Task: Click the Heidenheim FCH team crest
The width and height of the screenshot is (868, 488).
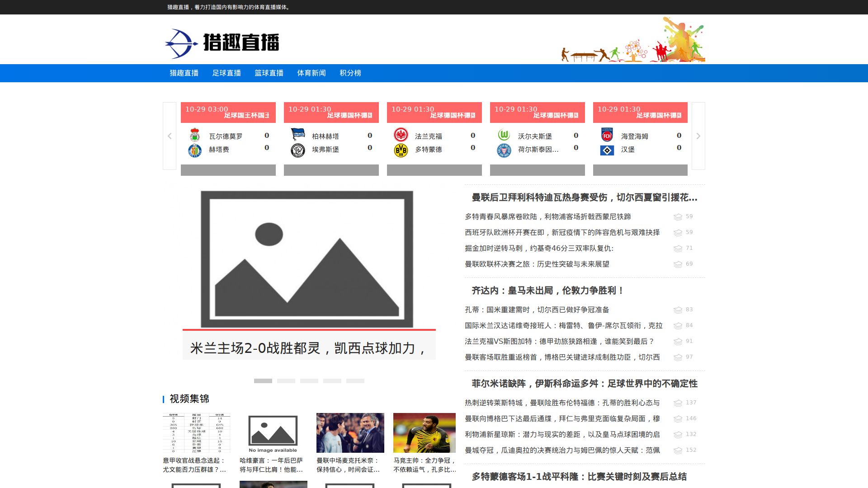Action: click(607, 135)
